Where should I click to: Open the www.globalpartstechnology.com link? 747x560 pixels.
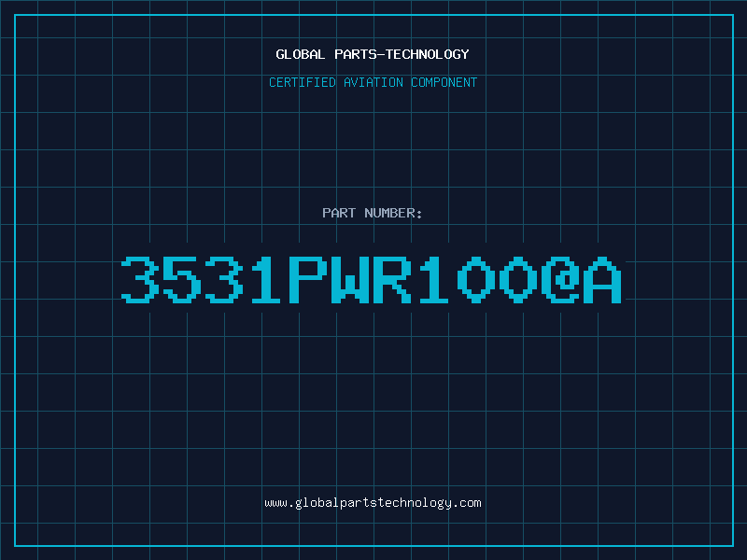[x=373, y=503]
